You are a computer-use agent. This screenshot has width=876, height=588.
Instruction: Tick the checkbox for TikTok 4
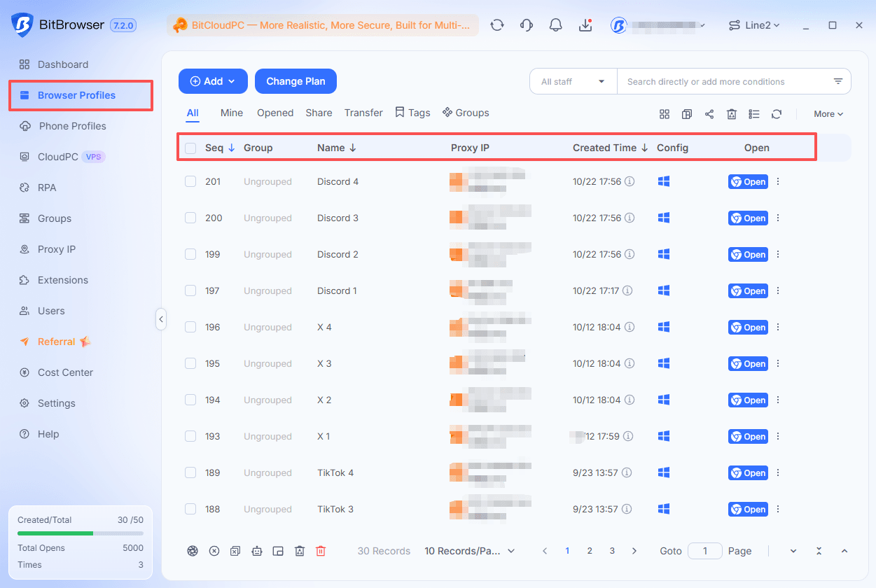190,472
